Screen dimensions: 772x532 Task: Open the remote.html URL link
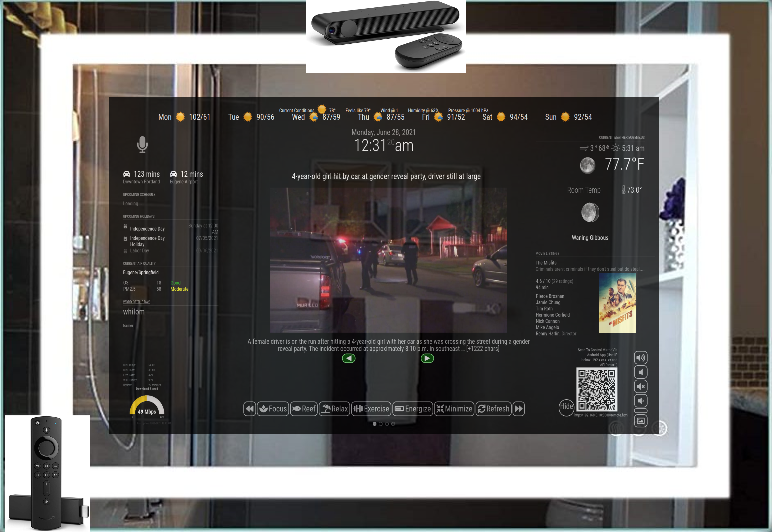pos(601,415)
